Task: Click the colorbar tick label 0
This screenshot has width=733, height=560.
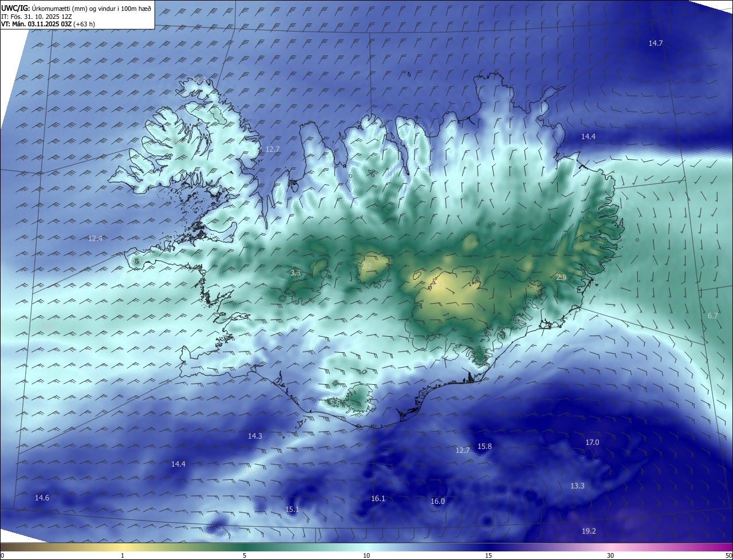Action: 2,555
